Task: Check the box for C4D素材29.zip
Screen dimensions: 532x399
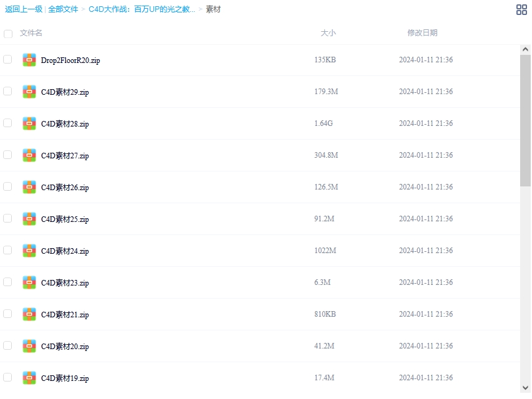Action: (x=7, y=91)
